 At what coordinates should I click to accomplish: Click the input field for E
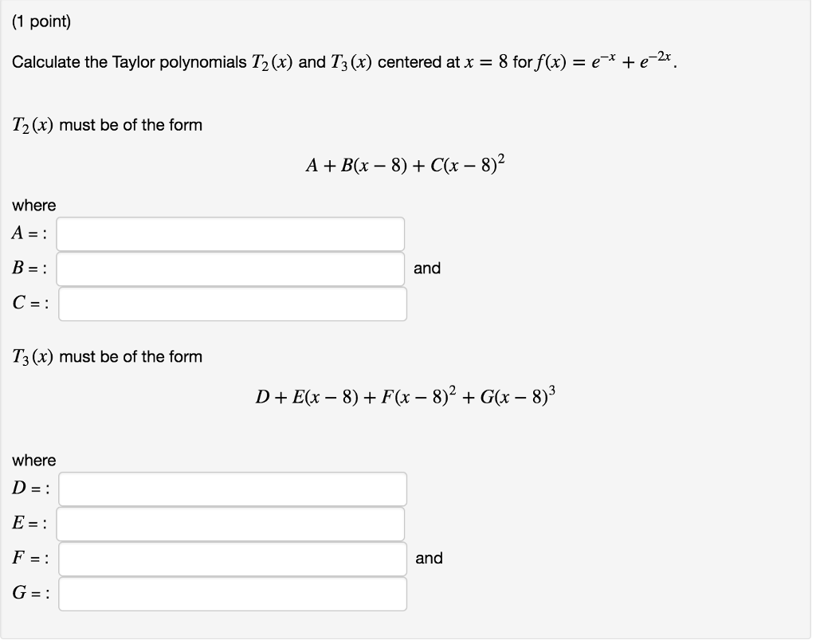[x=231, y=523]
